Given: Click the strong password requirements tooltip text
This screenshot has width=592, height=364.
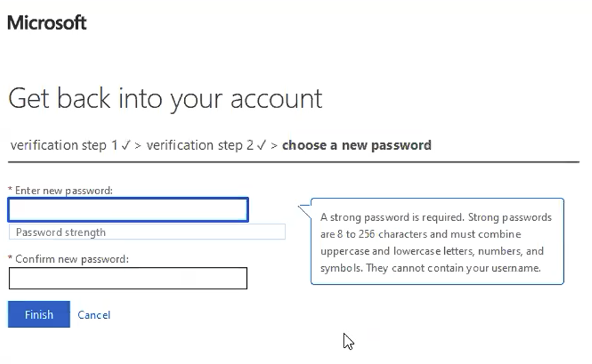Looking at the screenshot, I should [x=436, y=242].
